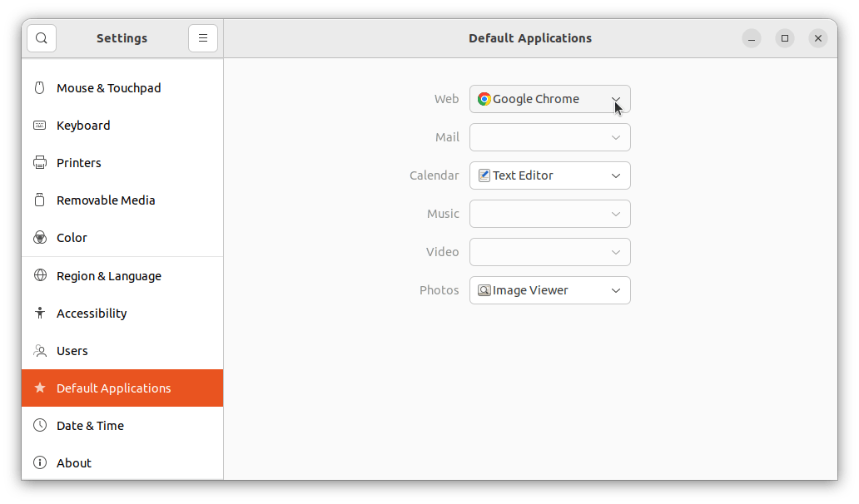Click the search button
The image size is (859, 504).
[x=41, y=37]
